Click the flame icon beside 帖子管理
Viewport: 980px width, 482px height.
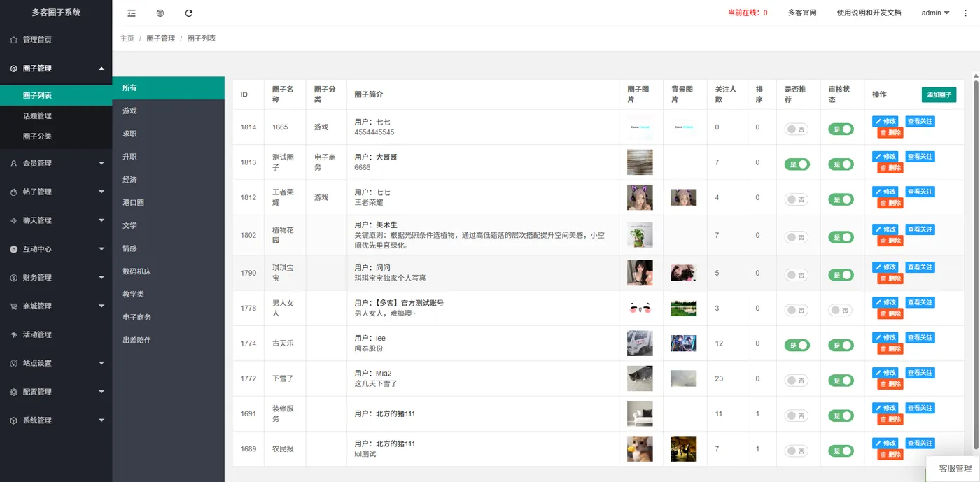coord(14,192)
